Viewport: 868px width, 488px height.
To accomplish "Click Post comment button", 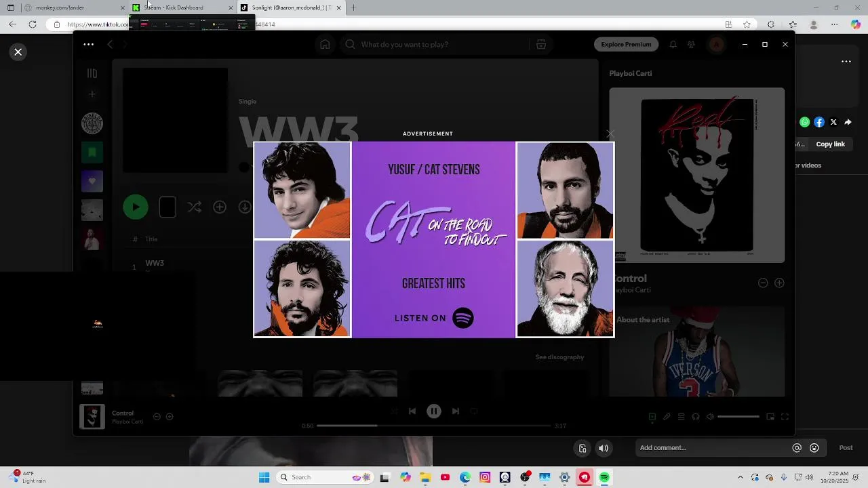I will pos(846,447).
